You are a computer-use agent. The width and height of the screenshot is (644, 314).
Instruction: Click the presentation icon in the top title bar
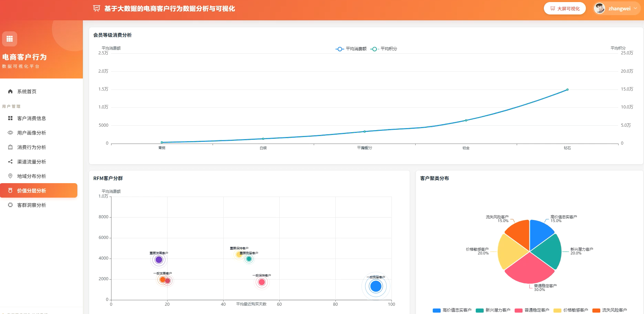97,9
